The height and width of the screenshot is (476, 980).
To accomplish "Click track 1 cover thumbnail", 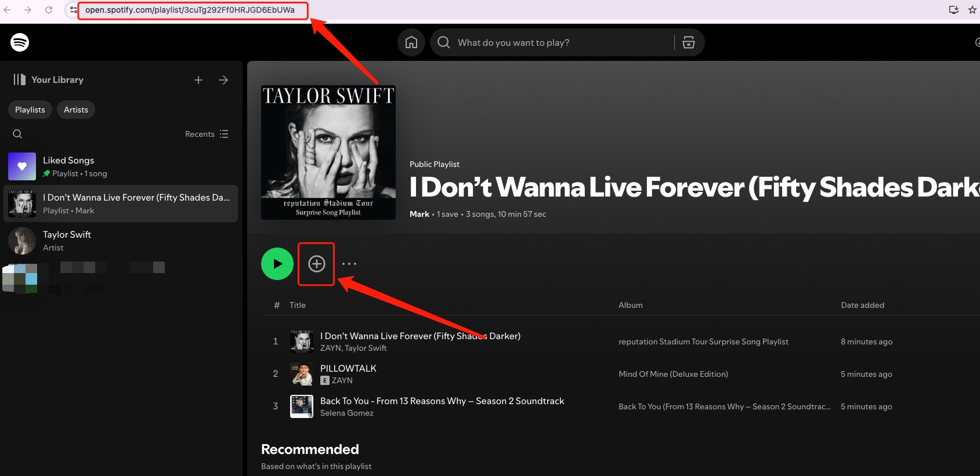I will pos(302,341).
